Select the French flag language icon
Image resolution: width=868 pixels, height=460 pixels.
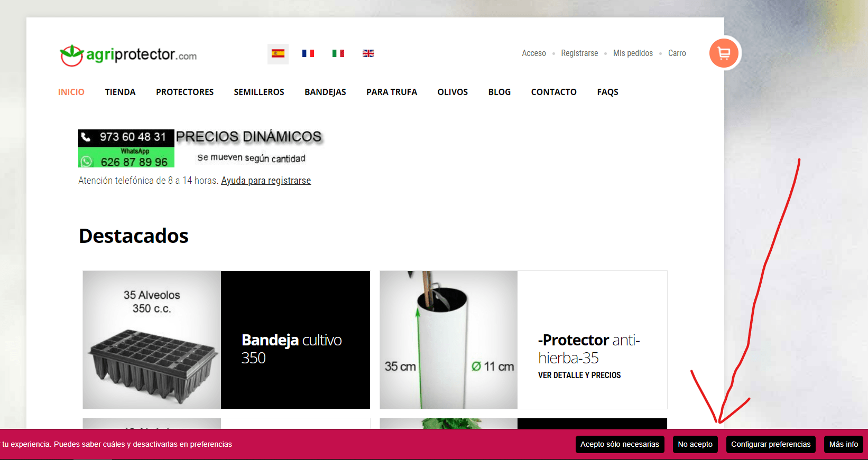(308, 53)
